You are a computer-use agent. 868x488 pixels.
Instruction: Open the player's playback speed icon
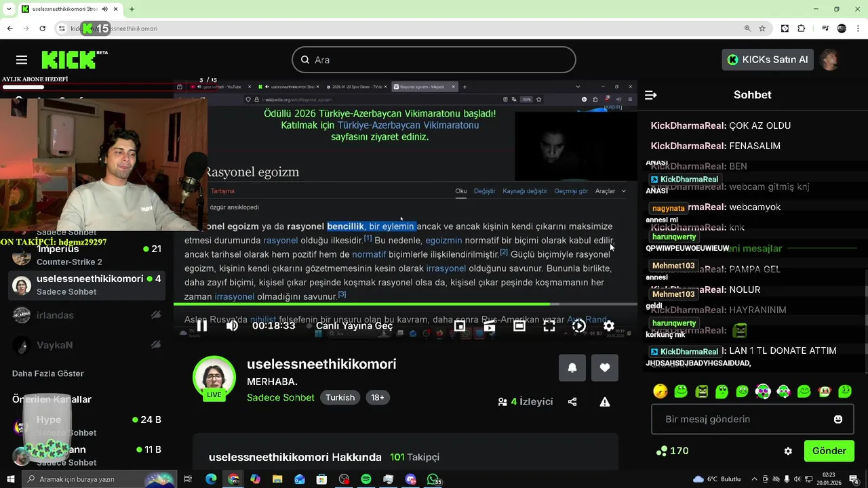point(578,326)
